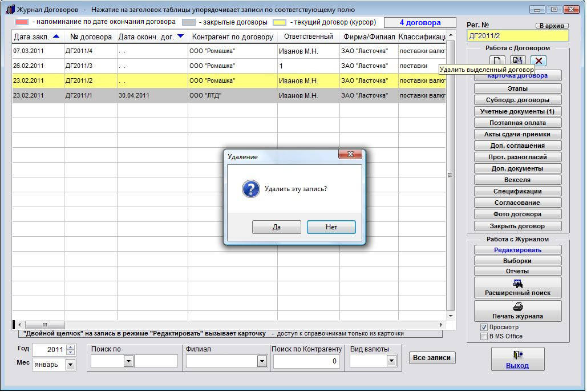
Task: Enable the В MS Office checkbox
Action: pyautogui.click(x=484, y=336)
